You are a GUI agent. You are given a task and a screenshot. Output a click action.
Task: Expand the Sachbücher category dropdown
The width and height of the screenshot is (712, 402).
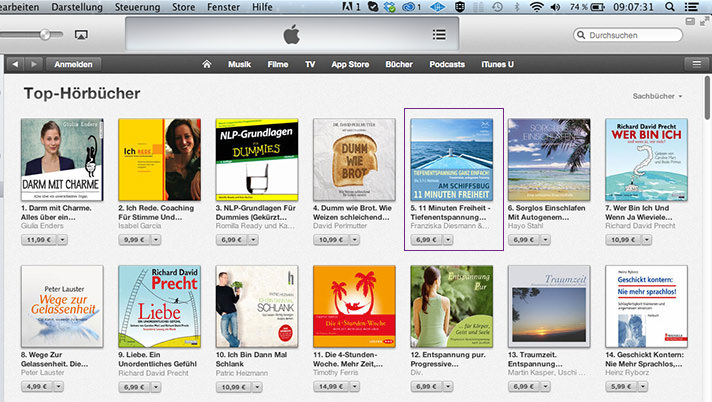(x=658, y=96)
